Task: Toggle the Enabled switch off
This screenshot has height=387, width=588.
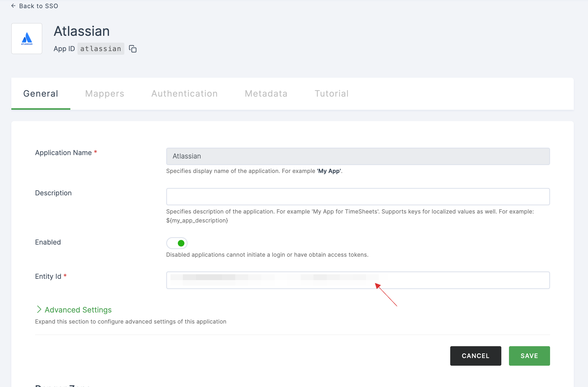Action: [x=177, y=243]
